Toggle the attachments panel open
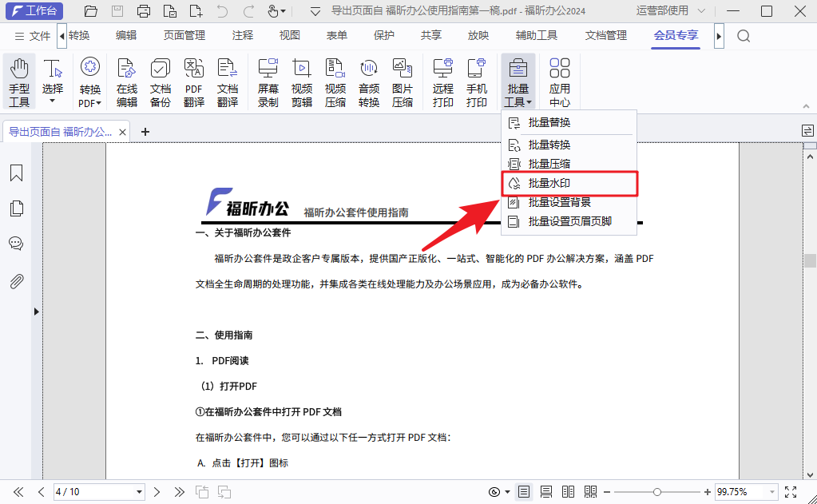817x504 pixels. coord(16,280)
